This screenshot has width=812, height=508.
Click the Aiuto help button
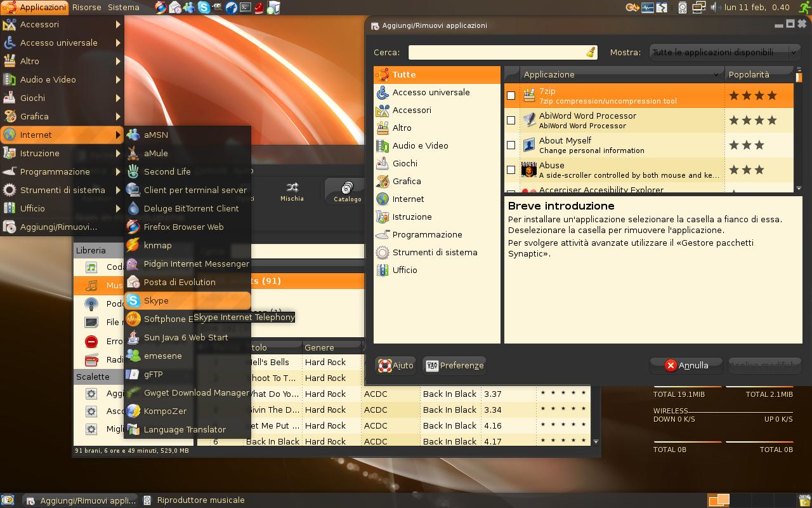[x=396, y=365]
